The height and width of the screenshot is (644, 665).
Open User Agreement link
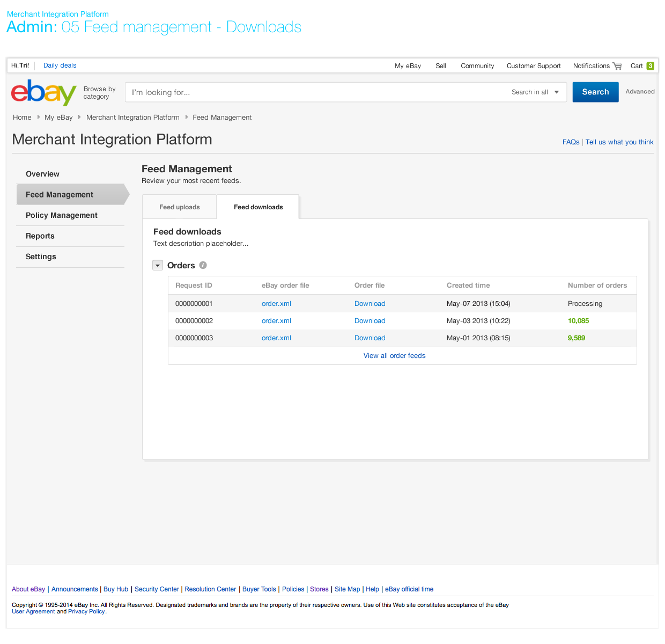33,612
